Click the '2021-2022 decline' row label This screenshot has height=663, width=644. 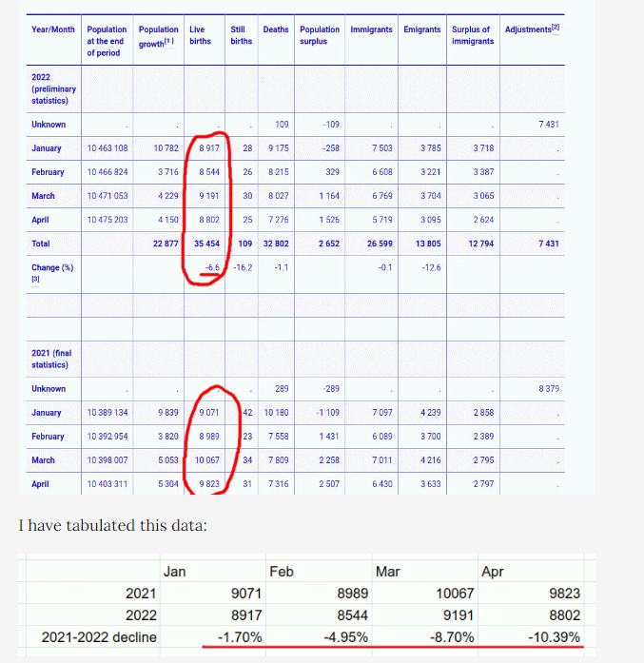click(x=99, y=636)
